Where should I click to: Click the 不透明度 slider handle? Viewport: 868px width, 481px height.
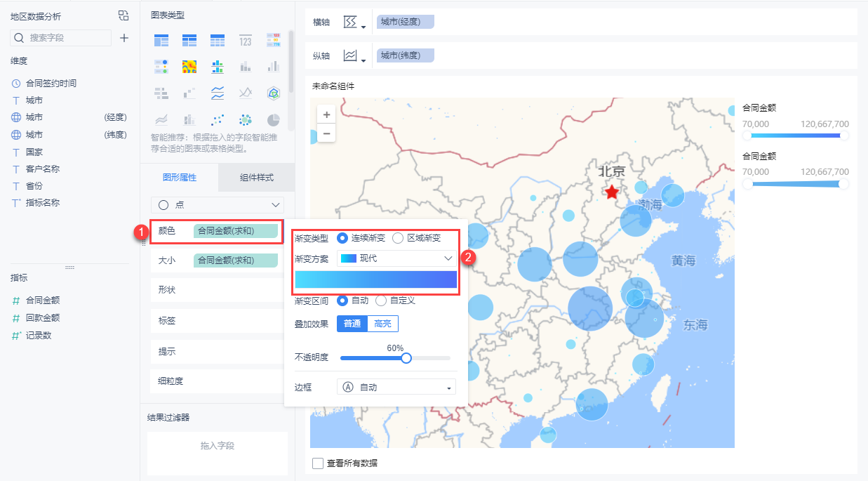406,358
